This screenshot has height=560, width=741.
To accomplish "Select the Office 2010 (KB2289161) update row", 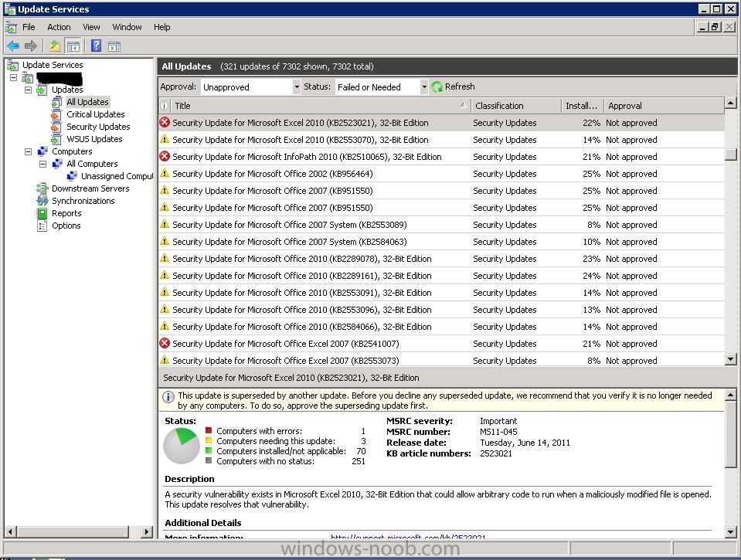I will point(441,276).
